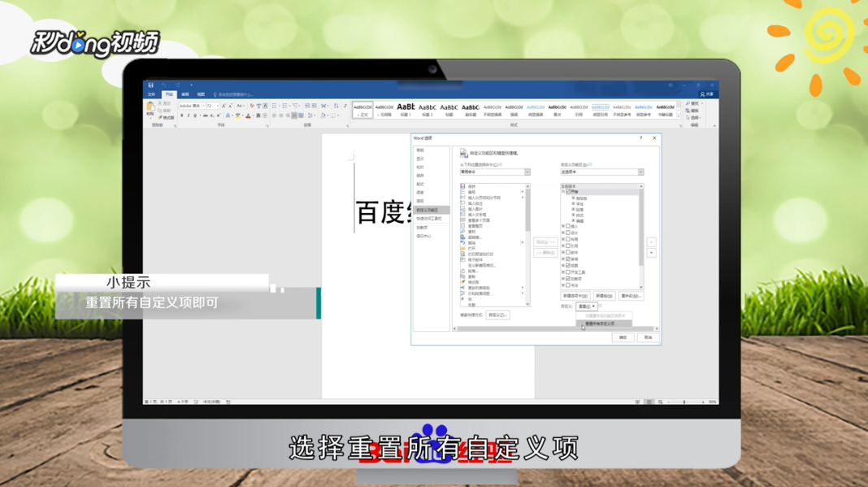868x487 pixels.
Task: Expand the 剪贴板 group in the tree
Action: coord(573,198)
